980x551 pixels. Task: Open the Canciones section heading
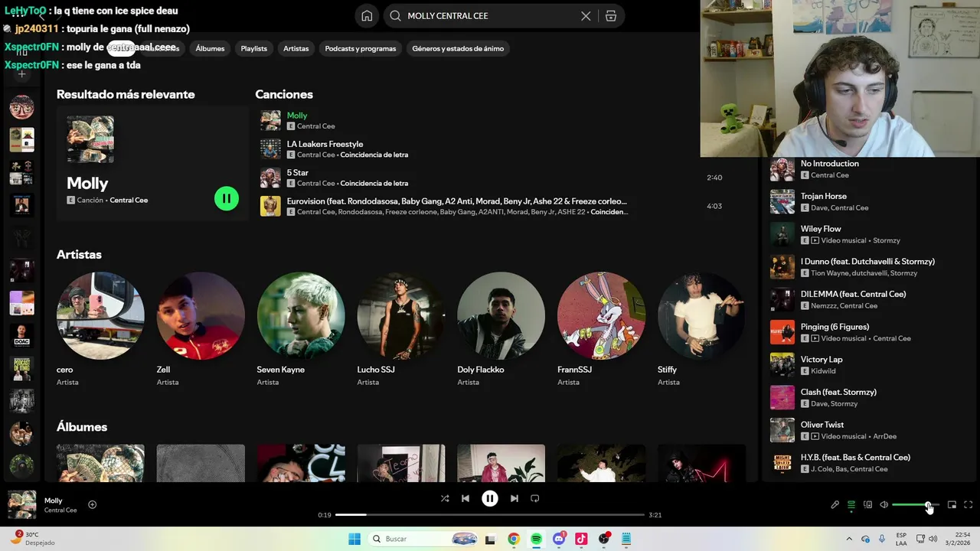pos(284,94)
